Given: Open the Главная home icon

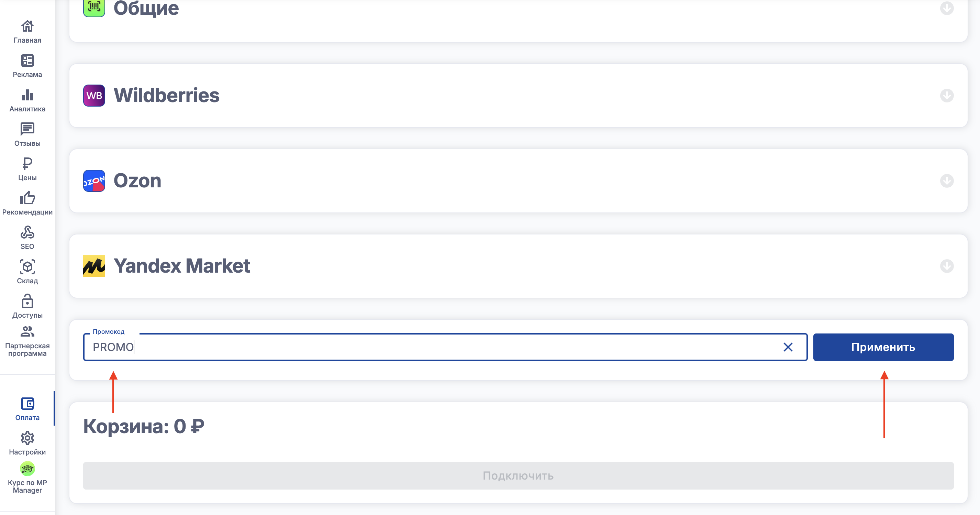Looking at the screenshot, I should pos(27,27).
